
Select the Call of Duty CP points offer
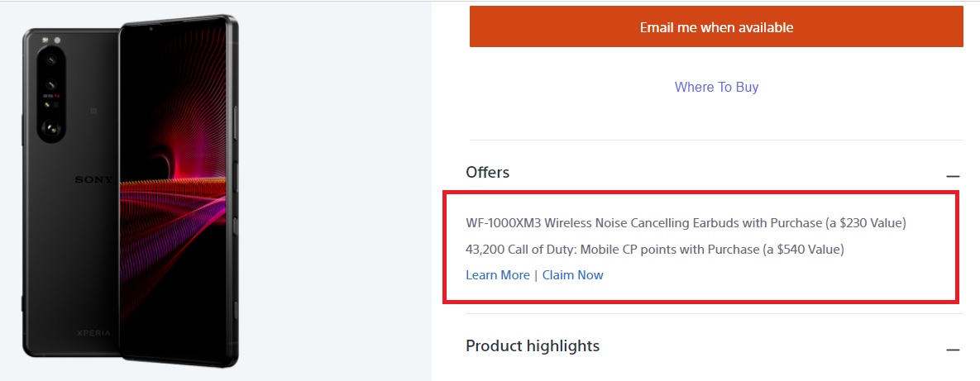654,249
